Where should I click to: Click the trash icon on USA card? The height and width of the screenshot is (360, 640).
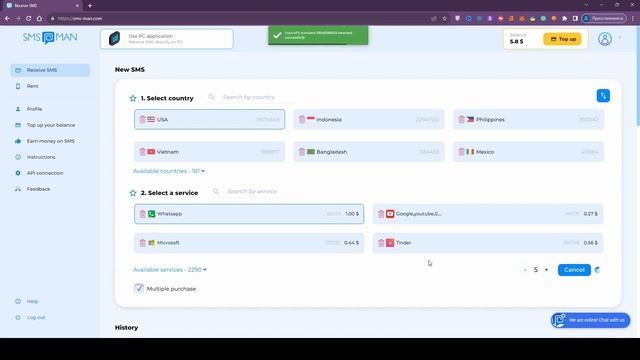click(142, 119)
